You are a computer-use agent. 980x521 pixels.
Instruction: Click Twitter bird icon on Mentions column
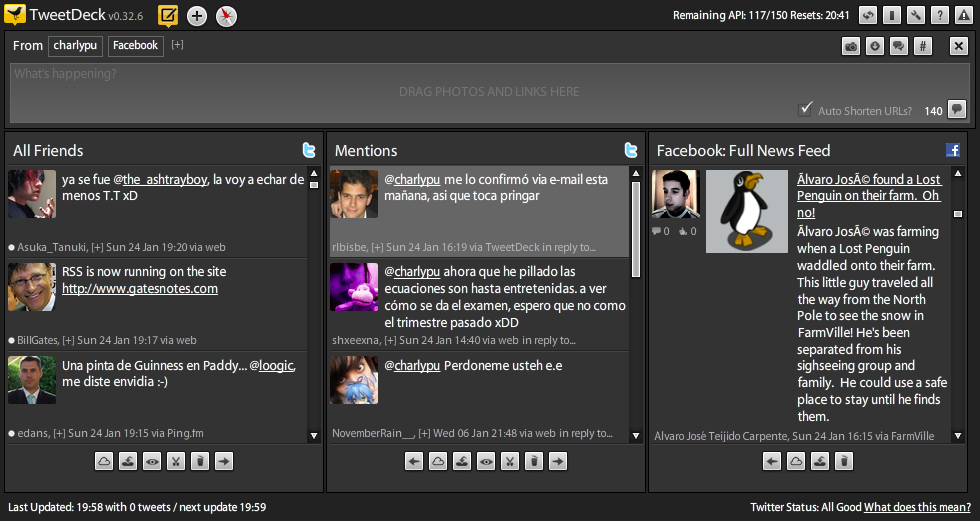pyautogui.click(x=631, y=150)
